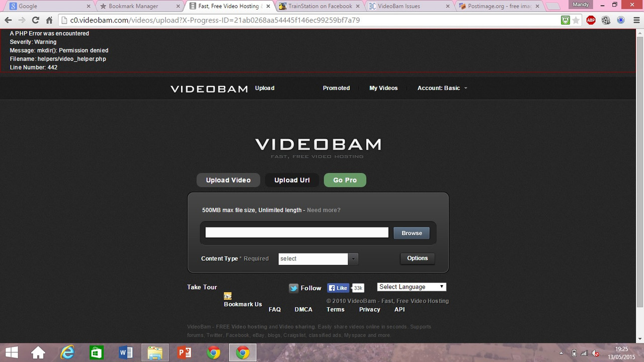Open the Windows Start button

tap(12, 353)
